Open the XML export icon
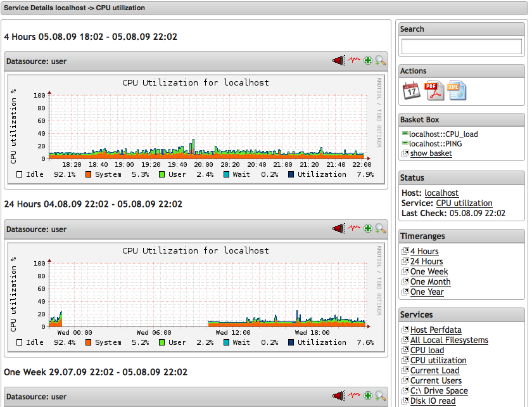The width and height of the screenshot is (532, 407). 457,91
